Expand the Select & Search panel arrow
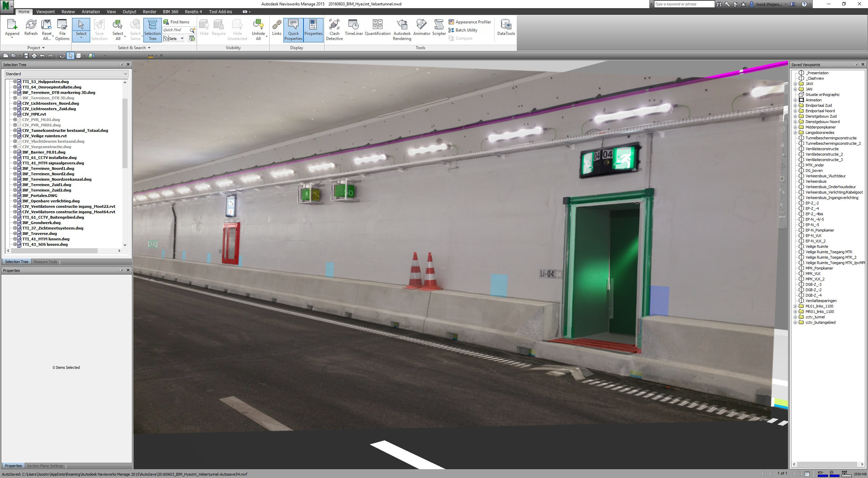Viewport: 868px width, 478px height. pos(149,48)
